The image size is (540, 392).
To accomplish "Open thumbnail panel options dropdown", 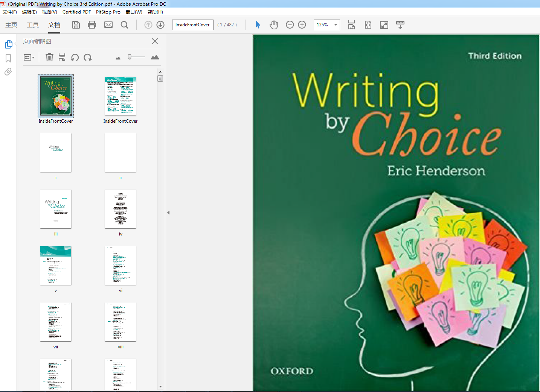I will tap(29, 58).
